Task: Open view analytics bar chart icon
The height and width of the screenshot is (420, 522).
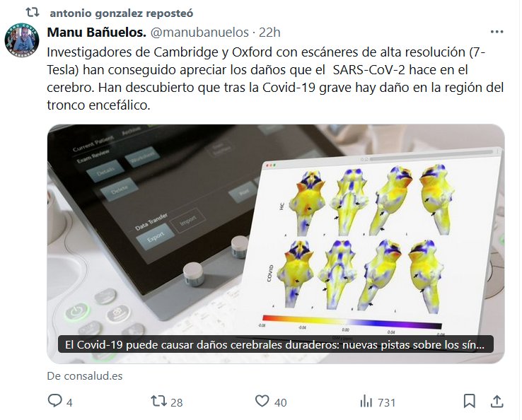Action: pyautogui.click(x=366, y=401)
